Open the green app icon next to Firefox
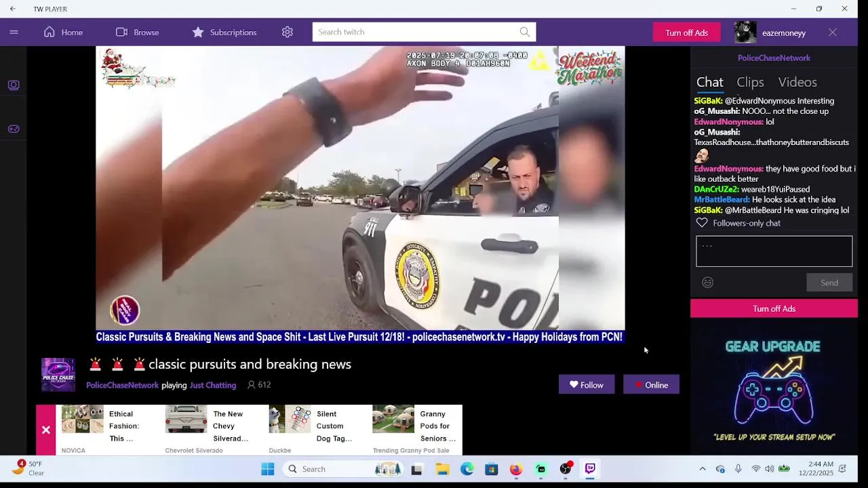This screenshot has width=868, height=488. click(x=540, y=469)
